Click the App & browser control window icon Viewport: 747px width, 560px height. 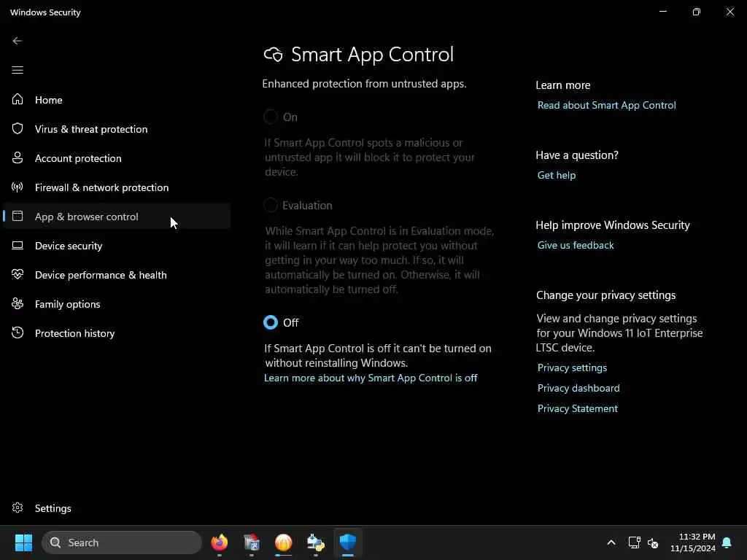[18, 216]
